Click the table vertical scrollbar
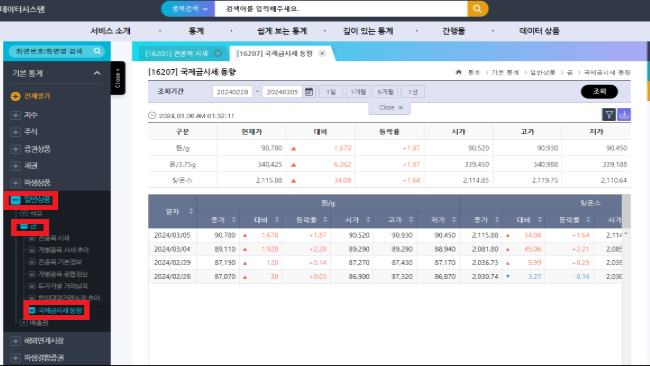Screen dimensions: 650x366 (626, 211)
